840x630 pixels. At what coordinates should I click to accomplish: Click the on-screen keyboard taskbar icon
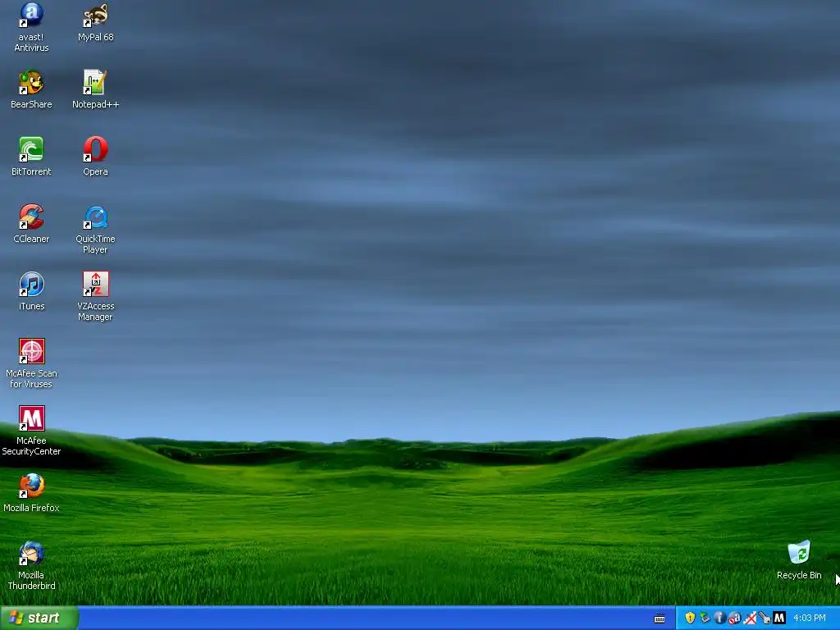tap(660, 619)
